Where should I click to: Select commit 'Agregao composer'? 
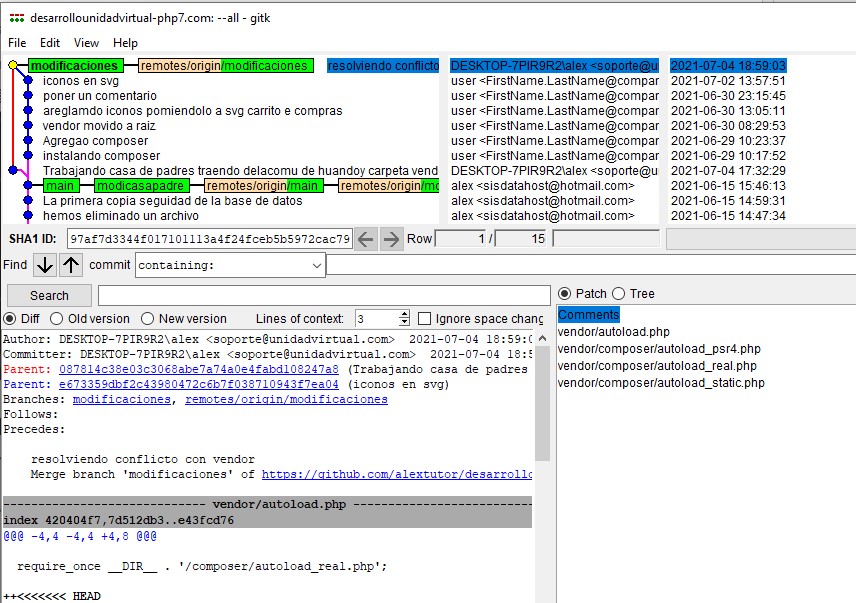96,141
